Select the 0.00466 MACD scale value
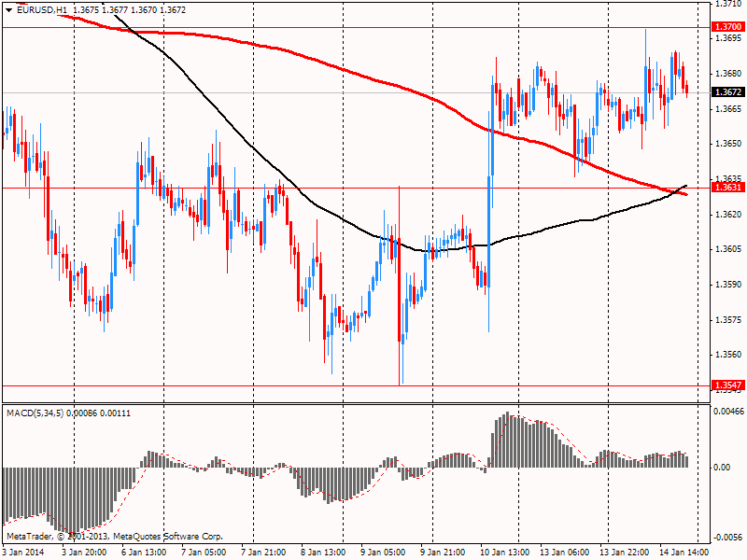 728,412
